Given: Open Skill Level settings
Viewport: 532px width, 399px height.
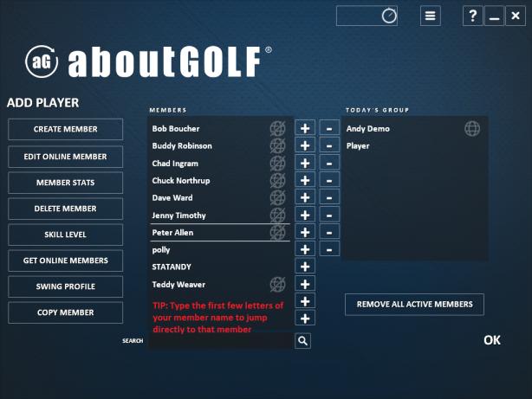Looking at the screenshot, I should coord(66,235).
